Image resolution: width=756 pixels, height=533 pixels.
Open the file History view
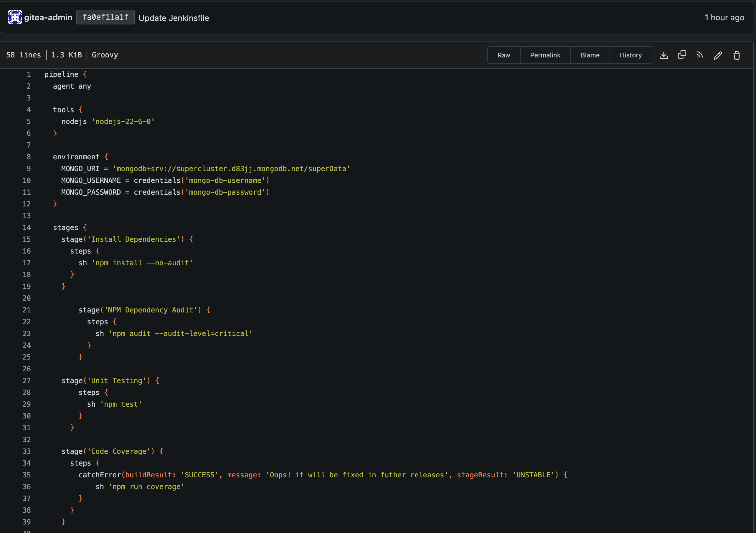coord(630,55)
